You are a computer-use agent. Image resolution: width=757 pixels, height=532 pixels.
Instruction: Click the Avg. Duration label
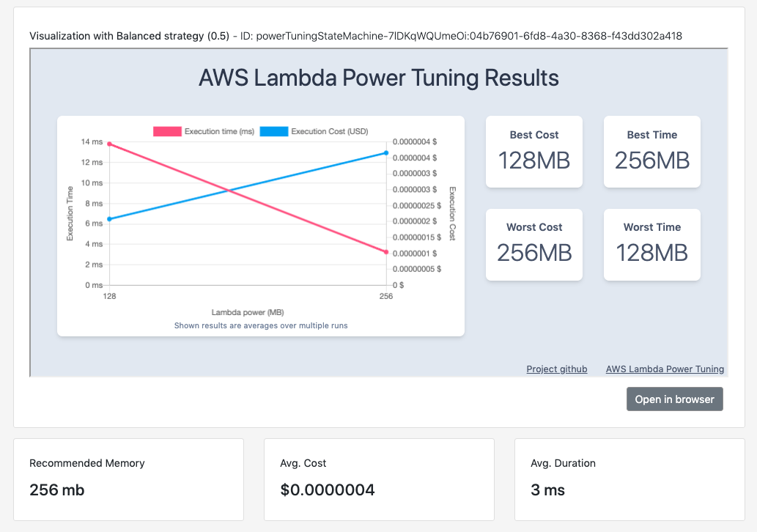tap(563, 463)
